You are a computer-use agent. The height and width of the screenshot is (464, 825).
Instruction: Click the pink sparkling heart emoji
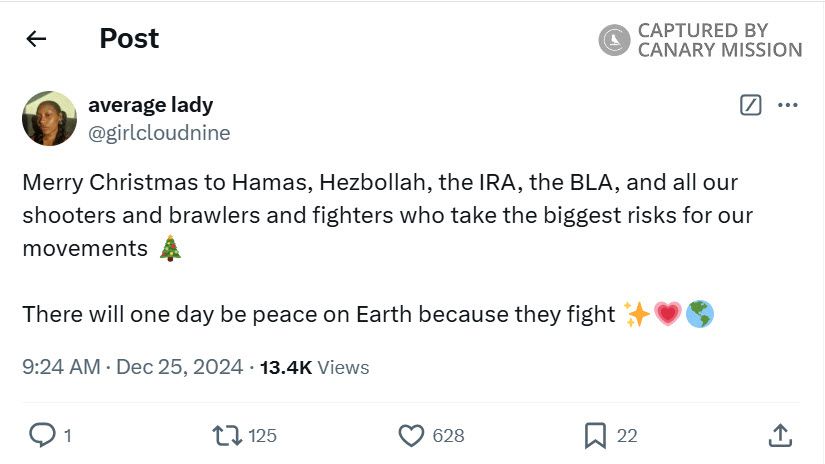click(x=667, y=314)
